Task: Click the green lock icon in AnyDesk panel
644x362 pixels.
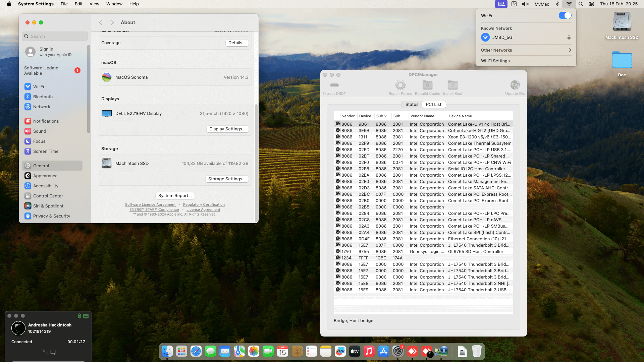Action: (79, 316)
